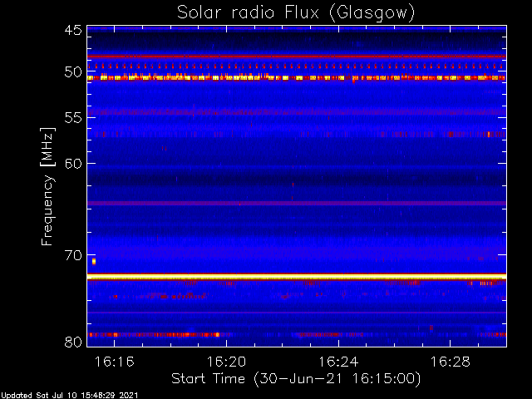Image resolution: width=532 pixels, height=399 pixels.
Task: Click the 'Solar radio Flux (Glasgow)' title
Action: coord(296,13)
